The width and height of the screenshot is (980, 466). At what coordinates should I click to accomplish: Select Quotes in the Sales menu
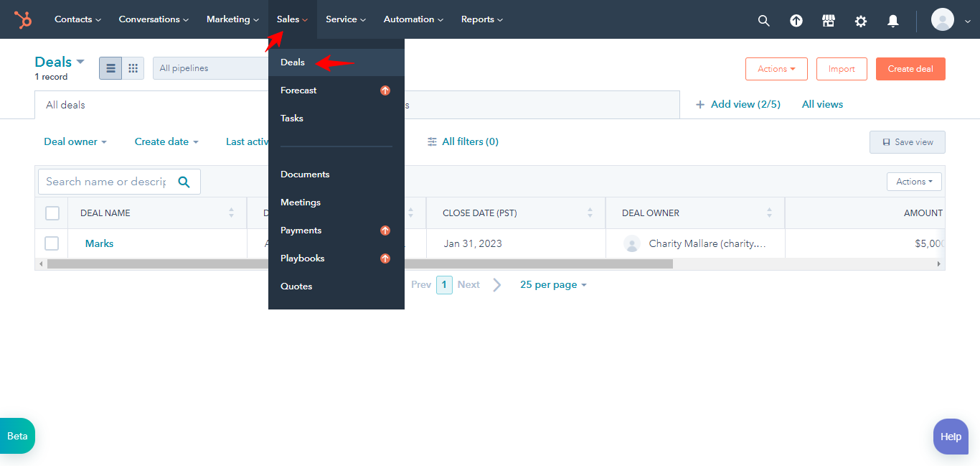[336, 286]
